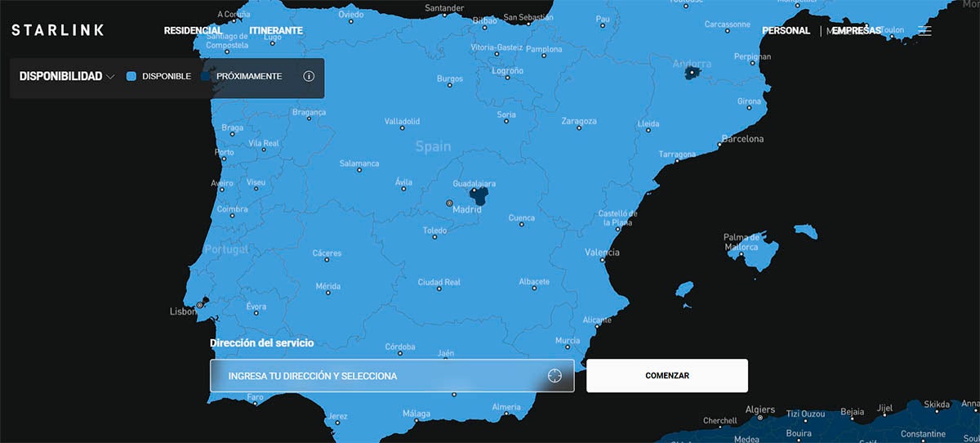Click the Logroño label on the map
This screenshot has width=980, height=443.
[507, 71]
